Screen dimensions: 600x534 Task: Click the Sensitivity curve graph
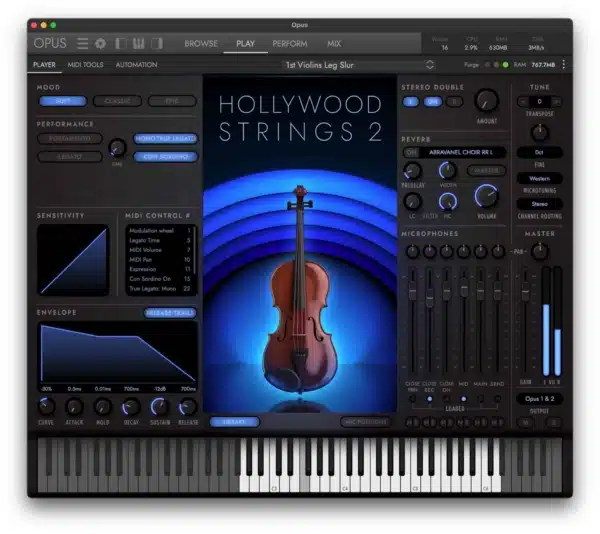[x=73, y=260]
